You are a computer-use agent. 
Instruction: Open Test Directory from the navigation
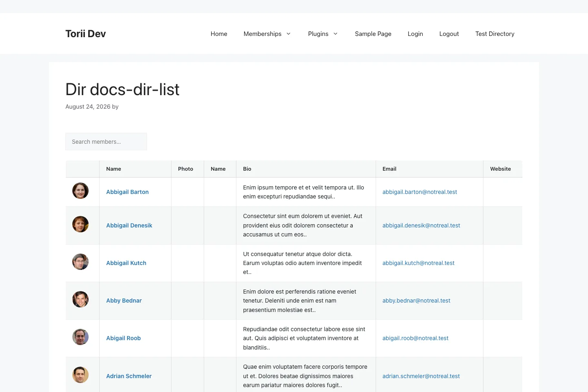pos(495,34)
